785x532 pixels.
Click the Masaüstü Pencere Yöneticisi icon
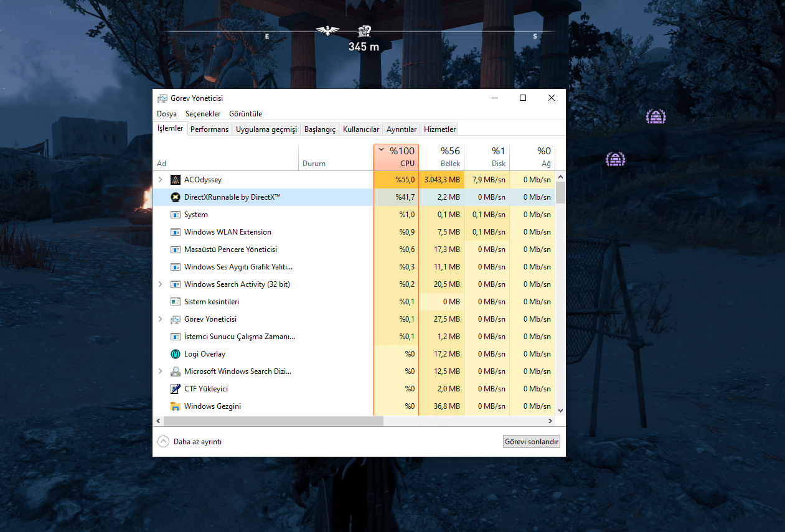click(176, 250)
